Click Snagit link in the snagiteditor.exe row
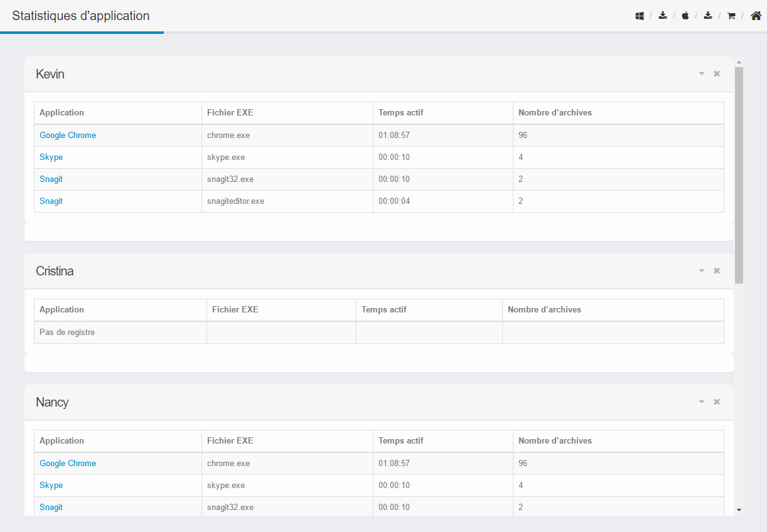Image resolution: width=767 pixels, height=532 pixels. [51, 201]
